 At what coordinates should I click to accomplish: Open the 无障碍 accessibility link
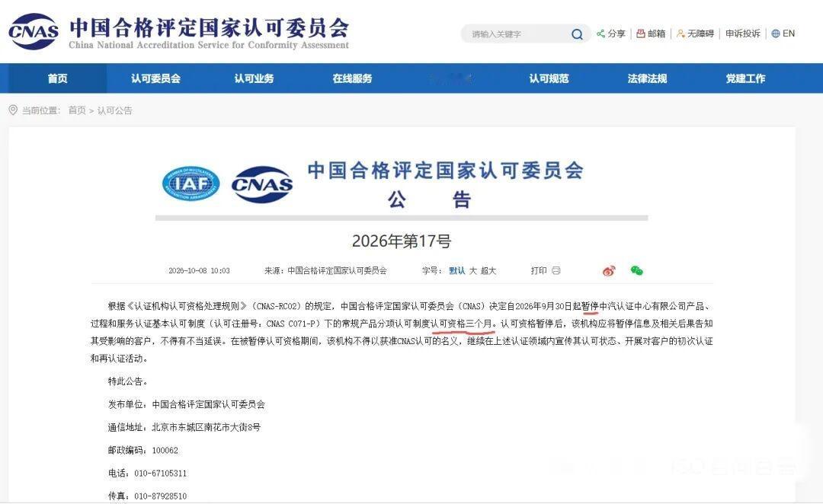[701, 33]
